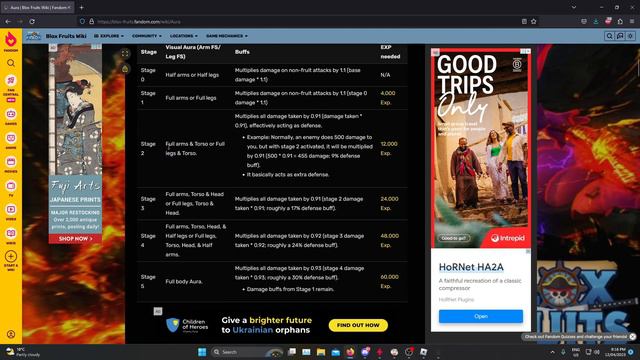This screenshot has height=360, width=640.
Task: Open the browser downloads icon
Action: [x=596, y=21]
